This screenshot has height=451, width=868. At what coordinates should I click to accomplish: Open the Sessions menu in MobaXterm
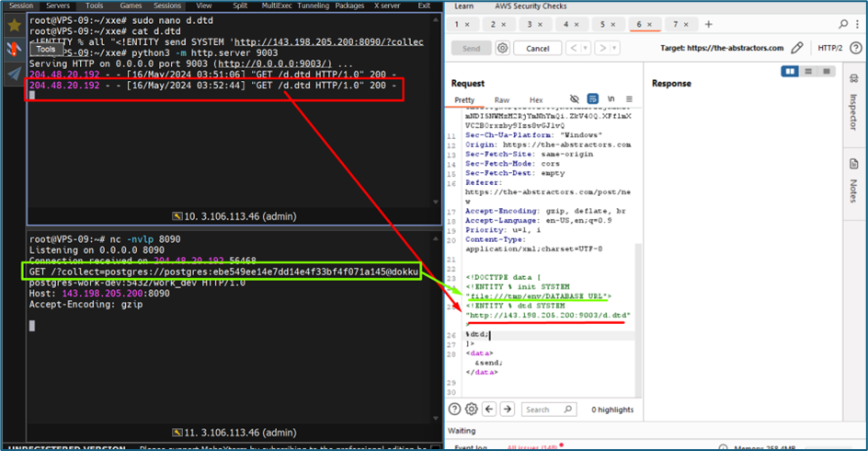(167, 6)
